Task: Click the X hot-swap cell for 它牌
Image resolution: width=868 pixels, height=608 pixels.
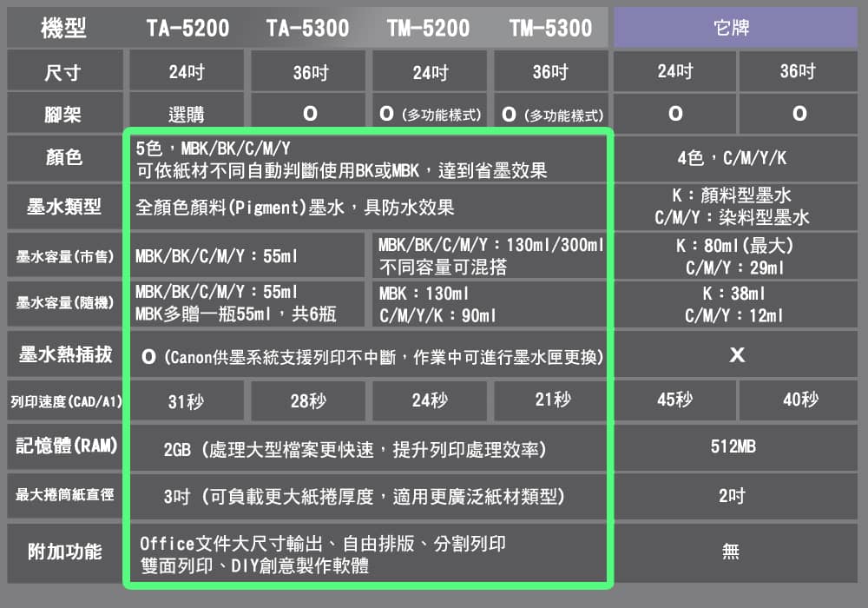Action: [735, 354]
